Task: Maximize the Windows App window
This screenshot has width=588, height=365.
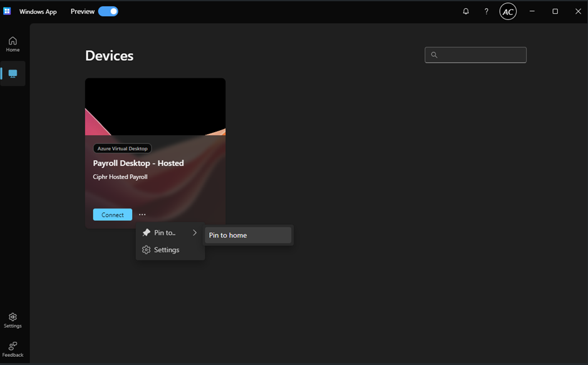Action: (x=555, y=11)
